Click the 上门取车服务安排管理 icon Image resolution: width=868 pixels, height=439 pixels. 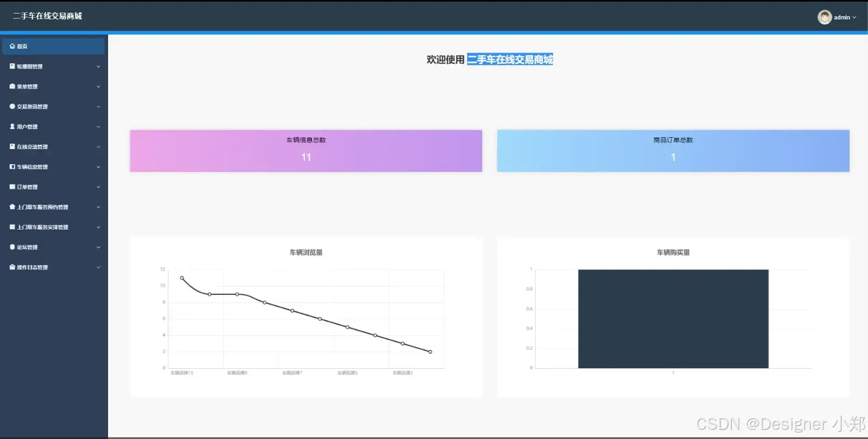[12, 227]
